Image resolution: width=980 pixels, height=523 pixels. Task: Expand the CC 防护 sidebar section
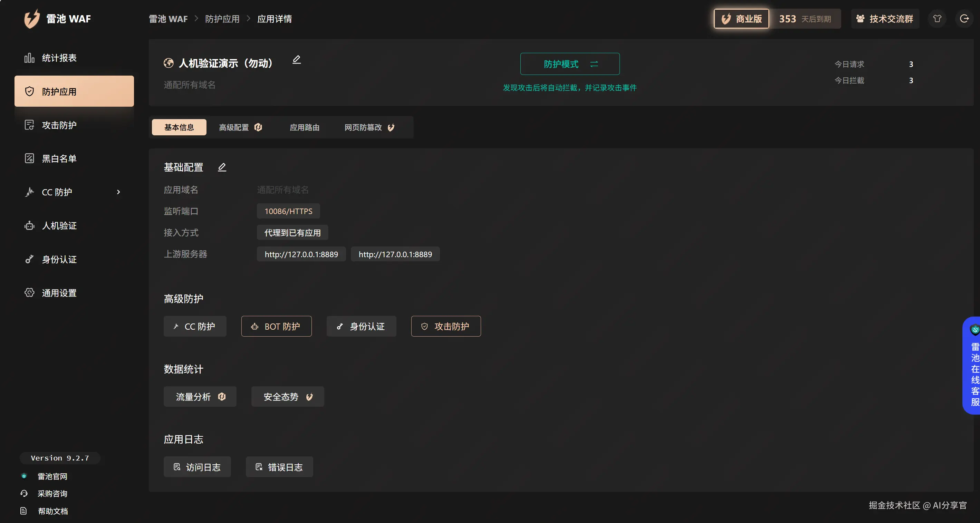[x=118, y=192]
